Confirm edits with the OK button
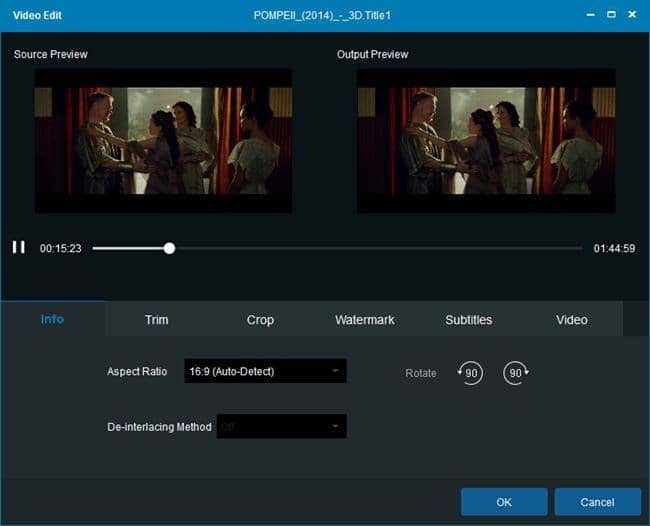Viewport: 650px width, 526px height. click(504, 502)
